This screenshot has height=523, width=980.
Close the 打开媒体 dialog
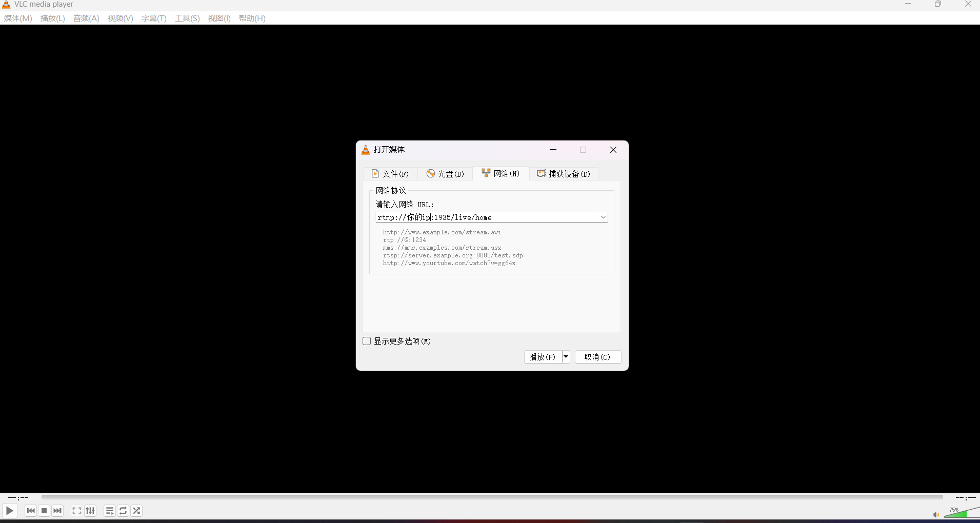(613, 150)
